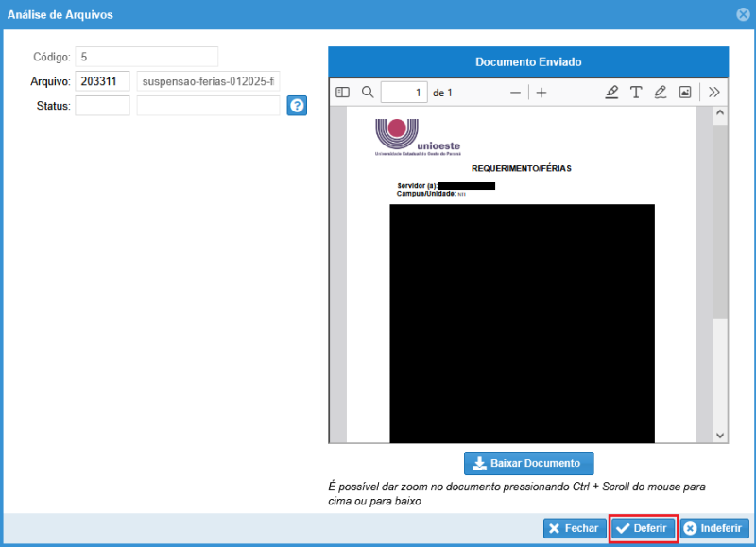Select the add text tool
Image resolution: width=756 pixels, height=547 pixels.
(x=636, y=93)
